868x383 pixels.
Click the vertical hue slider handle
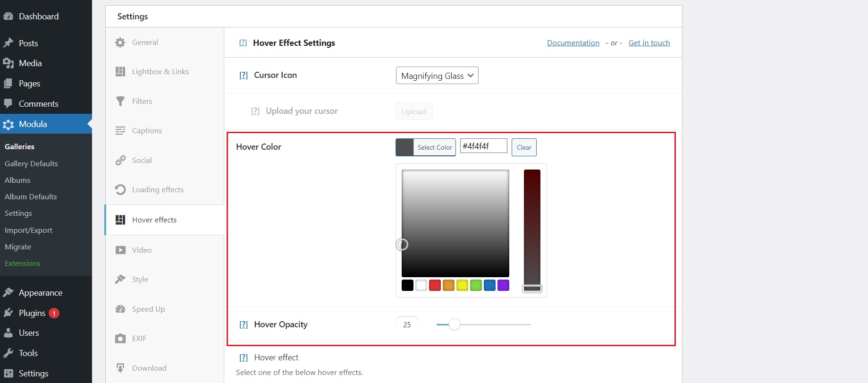532,289
